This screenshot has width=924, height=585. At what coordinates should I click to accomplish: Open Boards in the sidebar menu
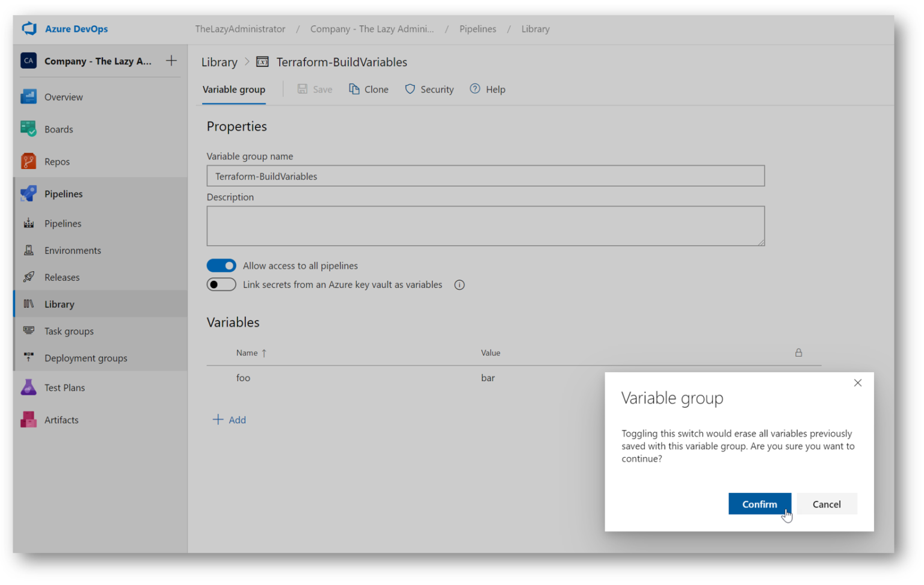click(59, 129)
